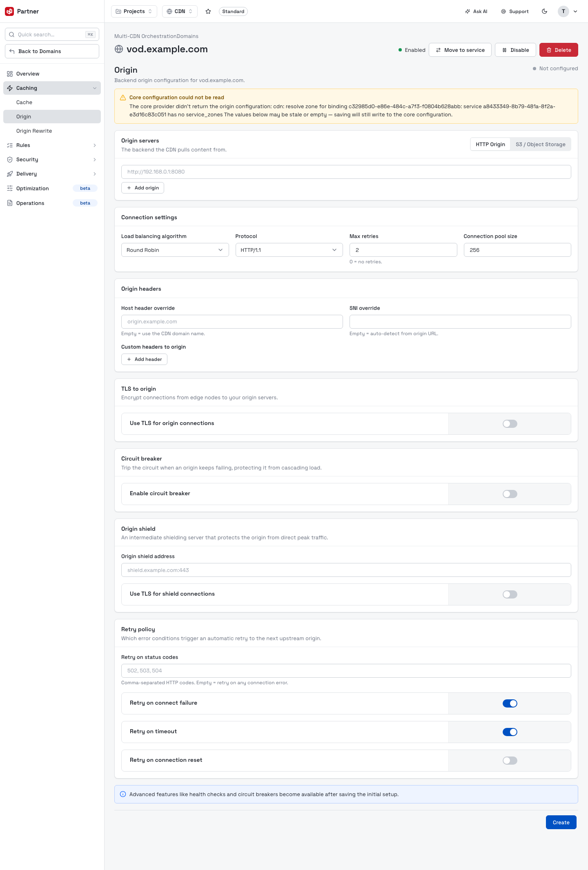Viewport: 588px width, 870px height.
Task: Expand the Delivery section chevron
Action: (95, 174)
